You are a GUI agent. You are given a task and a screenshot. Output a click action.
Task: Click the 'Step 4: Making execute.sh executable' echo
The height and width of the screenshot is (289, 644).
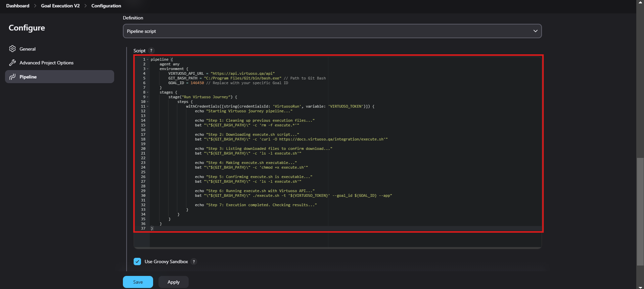click(x=246, y=163)
